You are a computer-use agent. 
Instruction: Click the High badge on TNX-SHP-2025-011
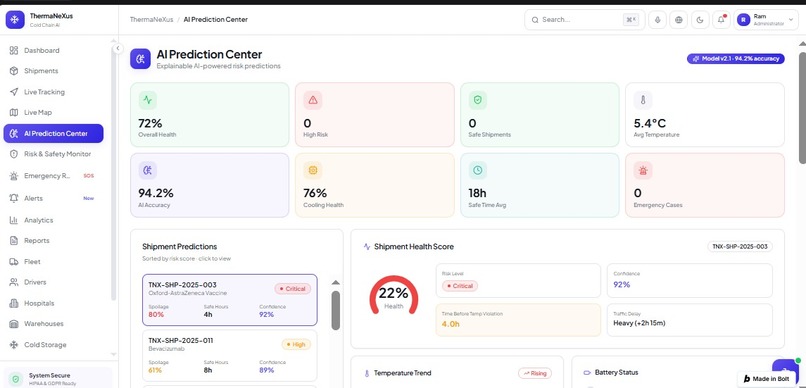click(x=296, y=344)
